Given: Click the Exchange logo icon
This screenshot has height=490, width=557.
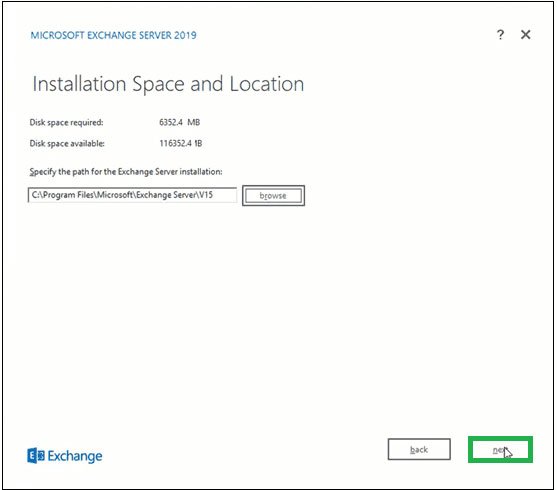Looking at the screenshot, I should tap(36, 456).
